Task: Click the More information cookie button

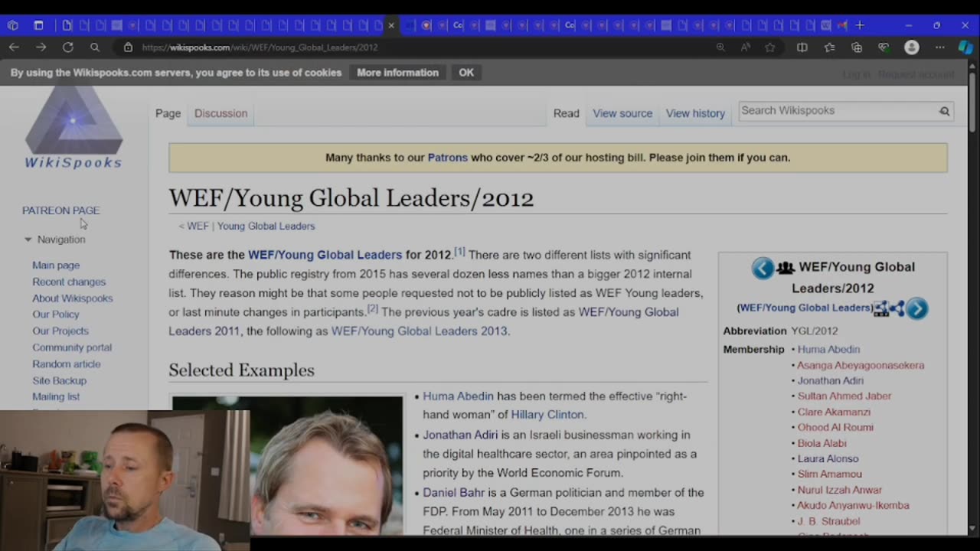Action: click(x=397, y=73)
